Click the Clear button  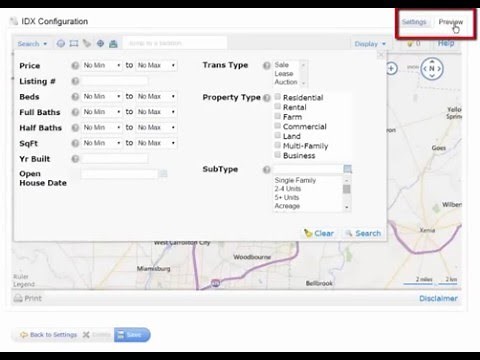coord(319,233)
